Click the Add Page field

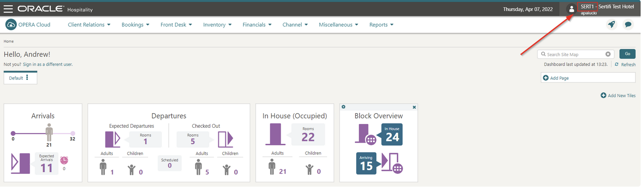(x=588, y=78)
